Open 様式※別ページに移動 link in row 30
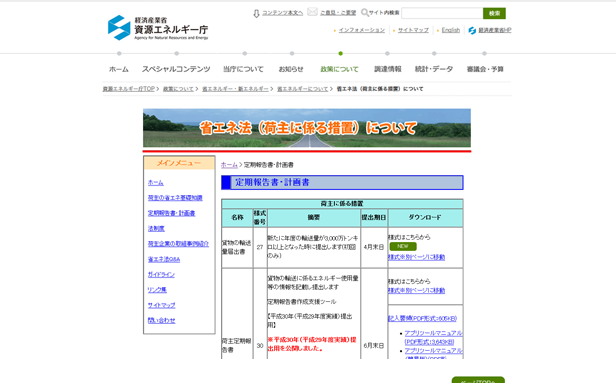Image resolution: width=616 pixels, height=383 pixels. coord(416,291)
